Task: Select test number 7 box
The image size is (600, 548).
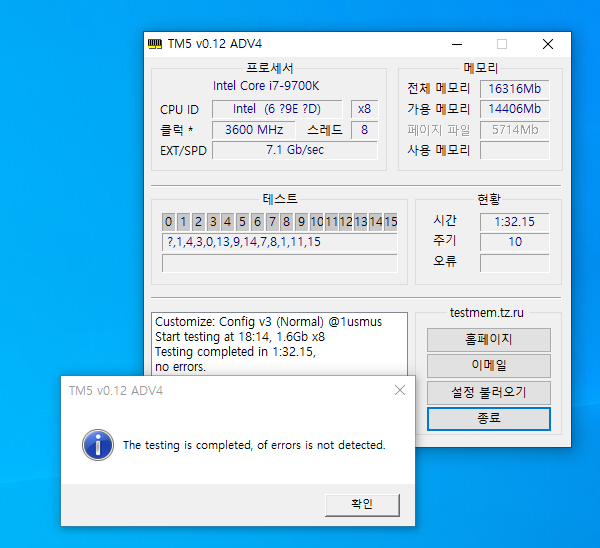Action: (272, 222)
